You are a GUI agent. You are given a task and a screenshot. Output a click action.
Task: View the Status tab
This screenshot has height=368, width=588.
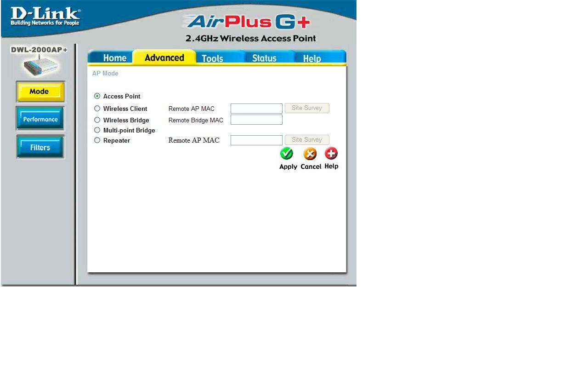click(264, 58)
